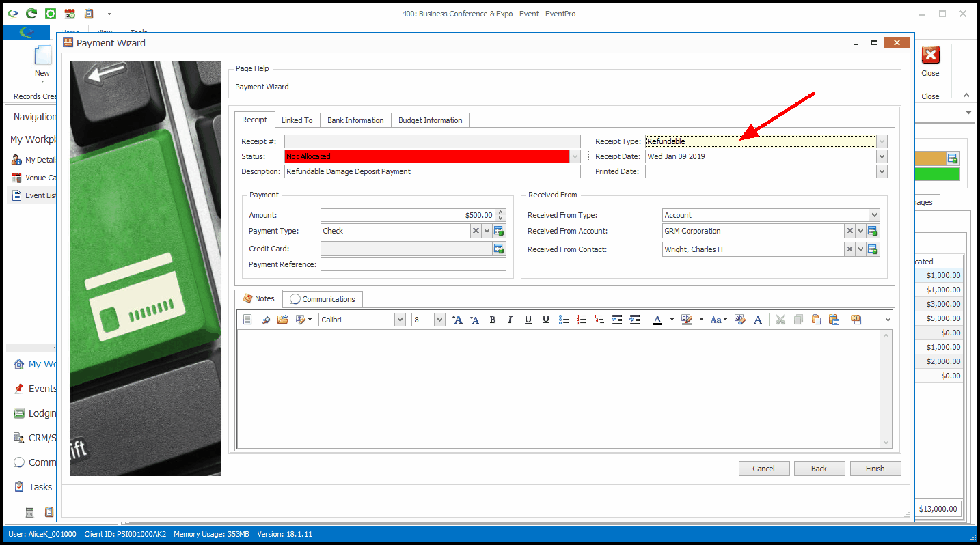The height and width of the screenshot is (545, 980).
Task: Click the red Close icon in main ribbon
Action: tap(930, 55)
